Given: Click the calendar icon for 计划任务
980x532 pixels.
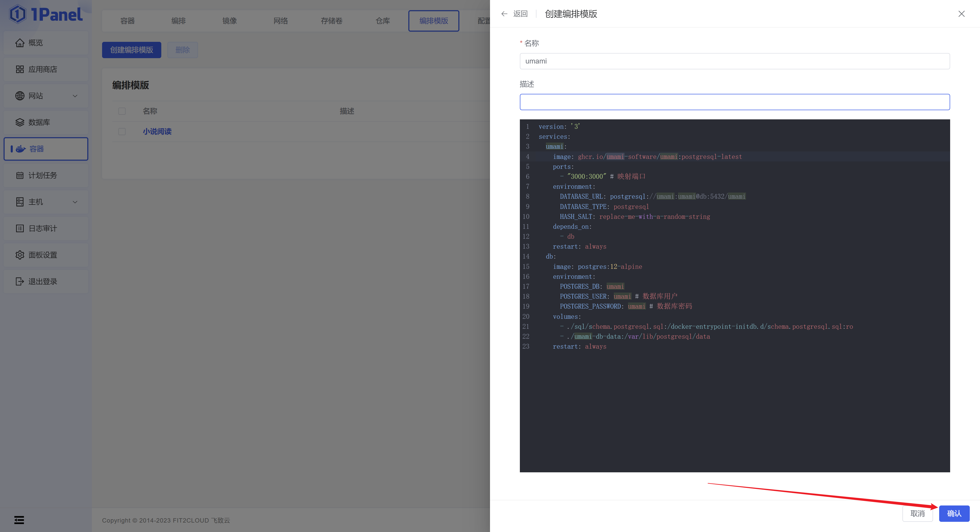Looking at the screenshot, I should point(20,175).
